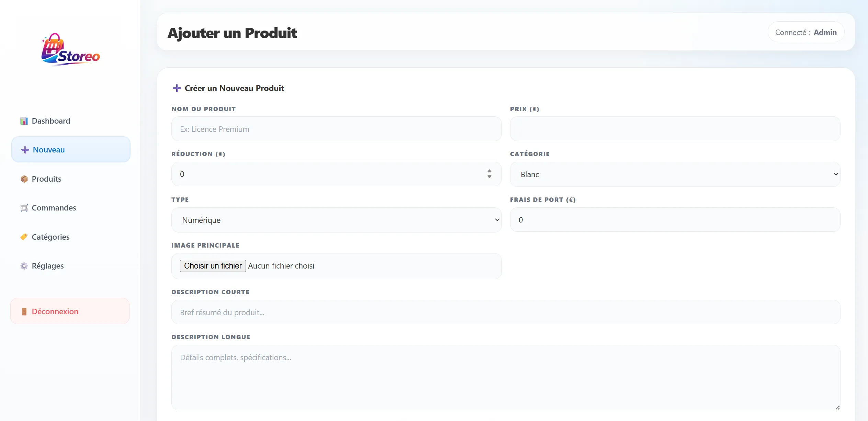Click the plus icon beside Créer un Nouveau Produit

pyautogui.click(x=177, y=88)
